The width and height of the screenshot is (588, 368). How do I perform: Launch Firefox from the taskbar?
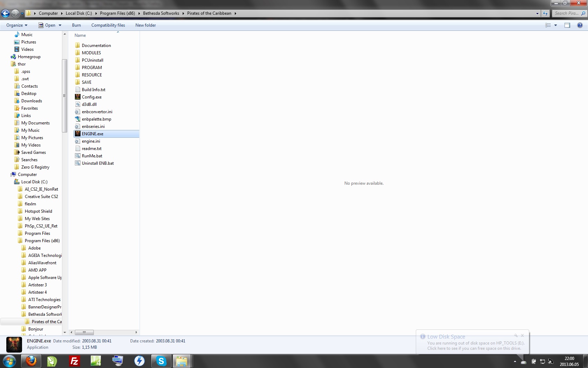[x=31, y=361]
